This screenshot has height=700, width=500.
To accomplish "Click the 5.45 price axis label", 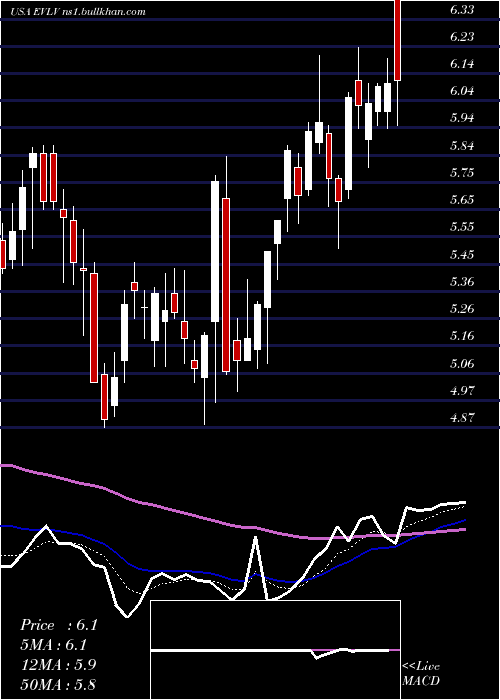I will 462,254.
